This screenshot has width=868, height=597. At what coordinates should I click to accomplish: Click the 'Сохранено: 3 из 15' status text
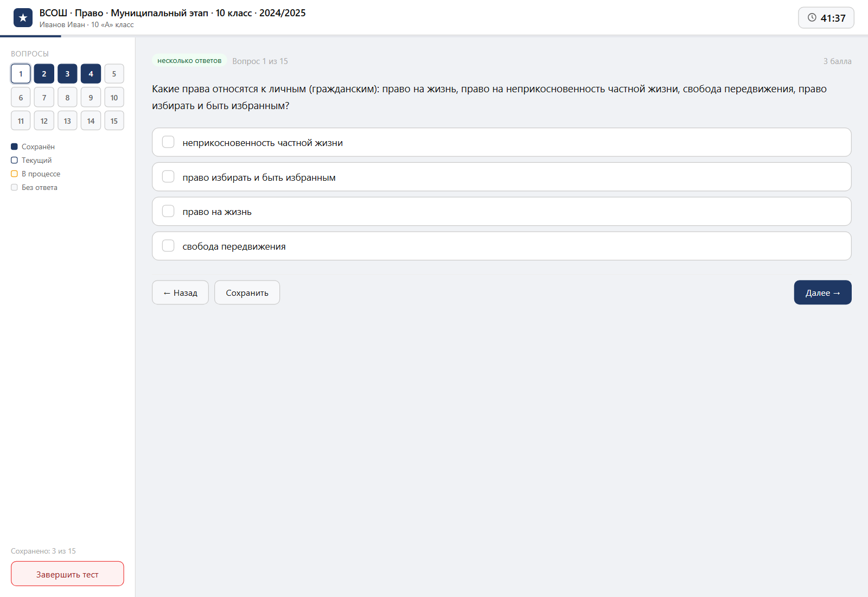[43, 551]
